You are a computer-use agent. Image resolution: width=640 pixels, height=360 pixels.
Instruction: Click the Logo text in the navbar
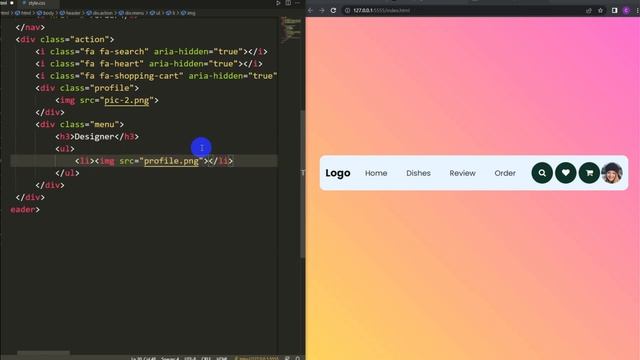(338, 173)
